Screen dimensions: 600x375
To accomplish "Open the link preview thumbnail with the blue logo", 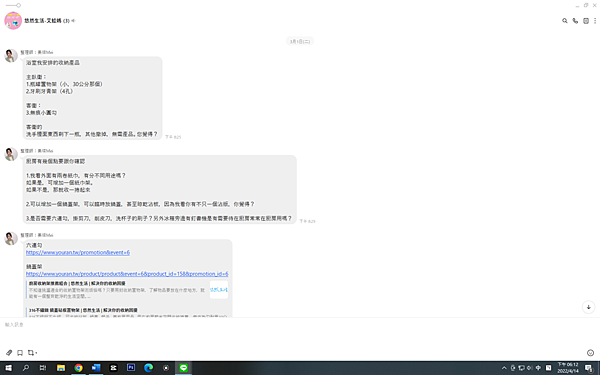I will click(219, 290).
